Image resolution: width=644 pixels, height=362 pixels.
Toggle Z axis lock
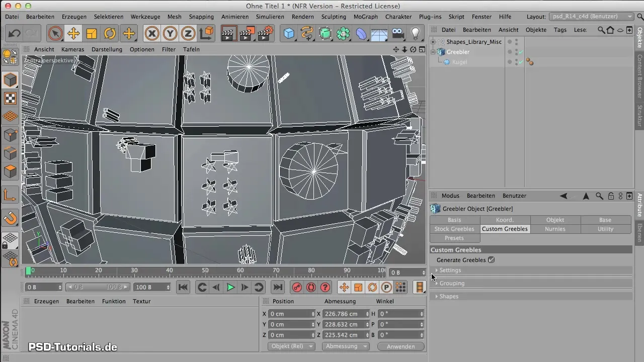188,34
